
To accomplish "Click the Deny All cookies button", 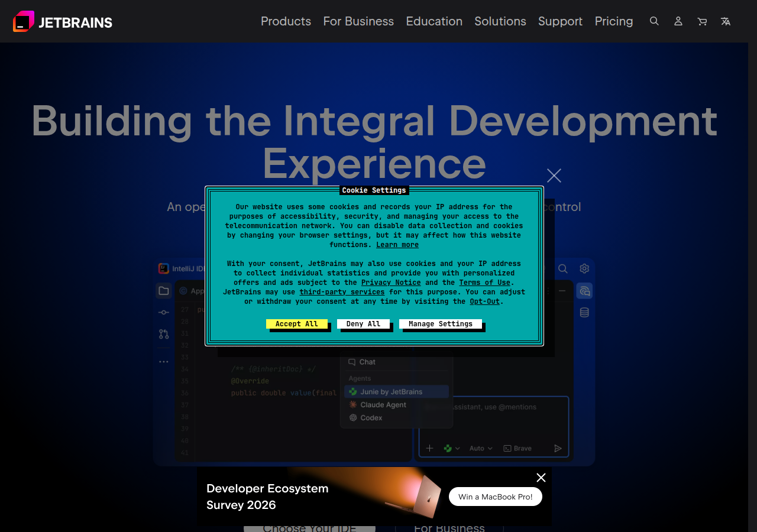I will [x=364, y=324].
